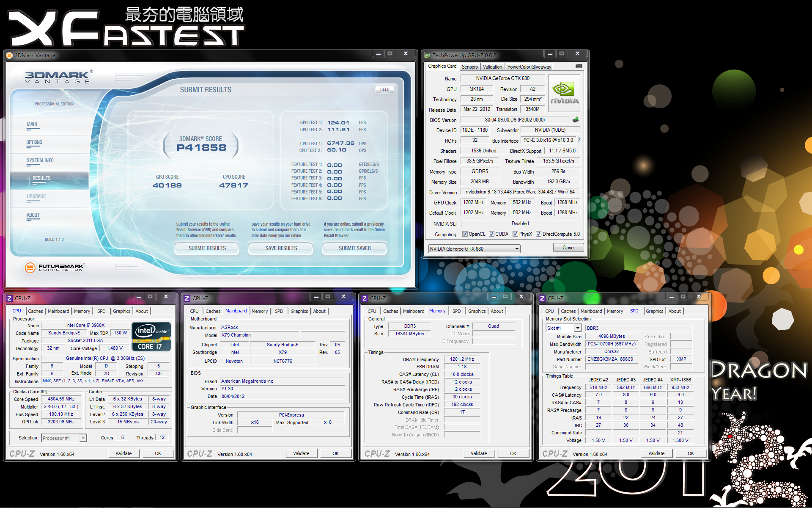Click Validate in the CPU-Z Processor window
The height and width of the screenshot is (508, 812).
point(123,453)
